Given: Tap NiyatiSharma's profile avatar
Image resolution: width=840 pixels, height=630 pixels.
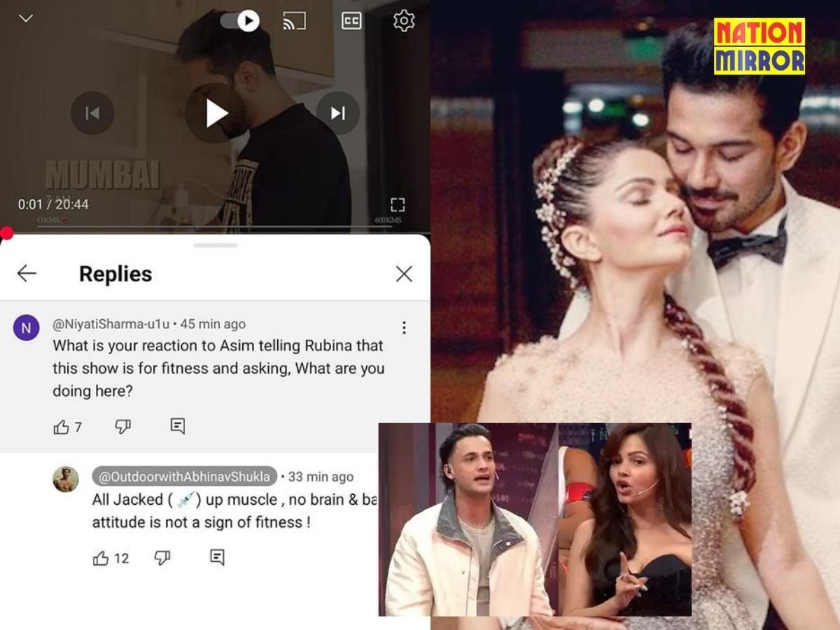Looking at the screenshot, I should (26, 326).
